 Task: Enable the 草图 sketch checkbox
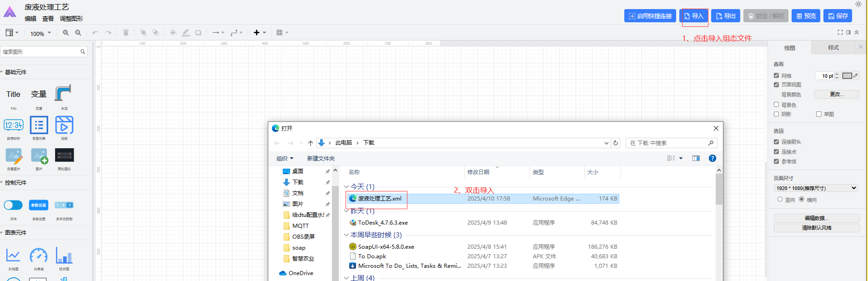819,114
